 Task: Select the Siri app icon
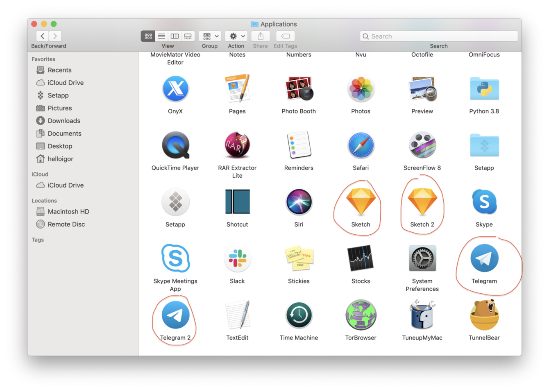[x=299, y=202]
